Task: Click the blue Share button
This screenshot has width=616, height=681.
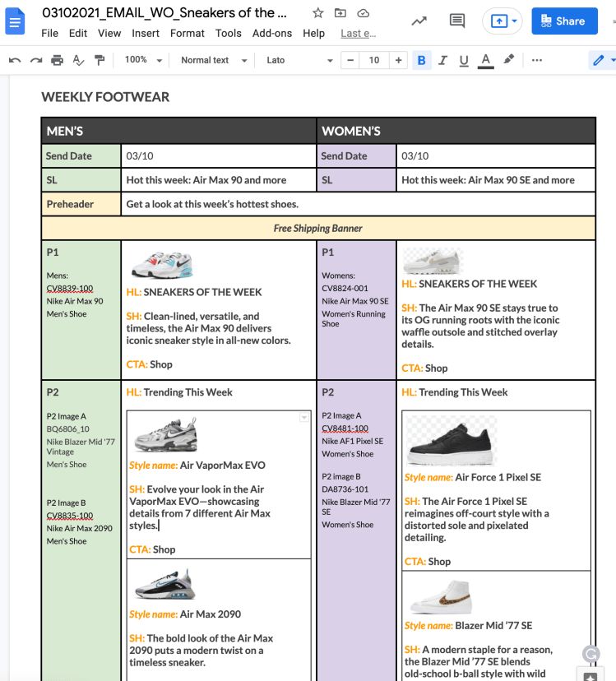Action: tap(564, 21)
